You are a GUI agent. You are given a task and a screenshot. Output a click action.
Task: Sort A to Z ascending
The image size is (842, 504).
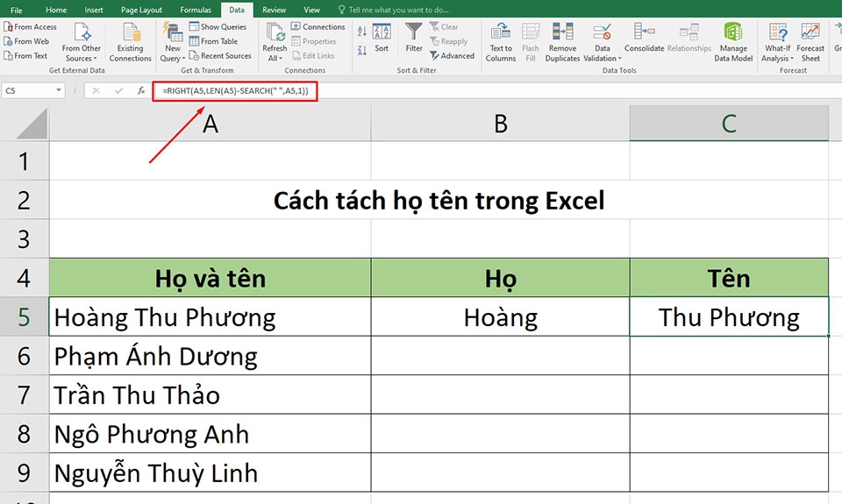362,32
